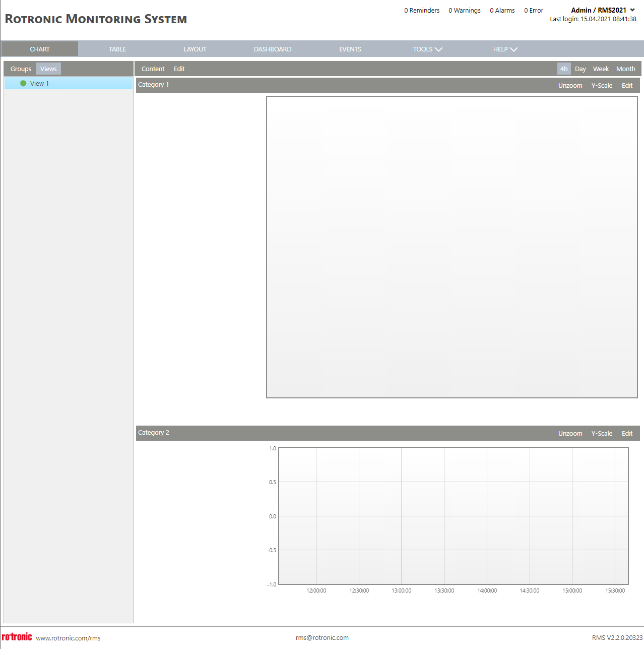Click the Last login timestamp text
The width and height of the screenshot is (644, 649).
coord(593,19)
